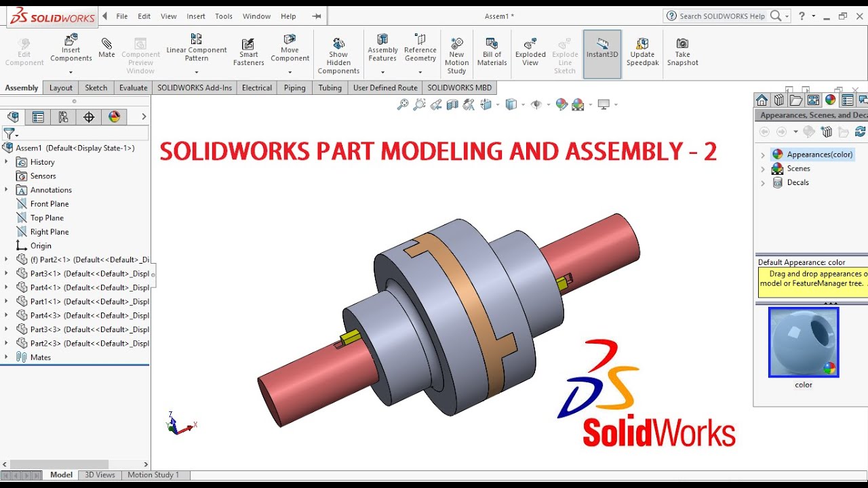Expand the Mates tree node

pos(6,357)
